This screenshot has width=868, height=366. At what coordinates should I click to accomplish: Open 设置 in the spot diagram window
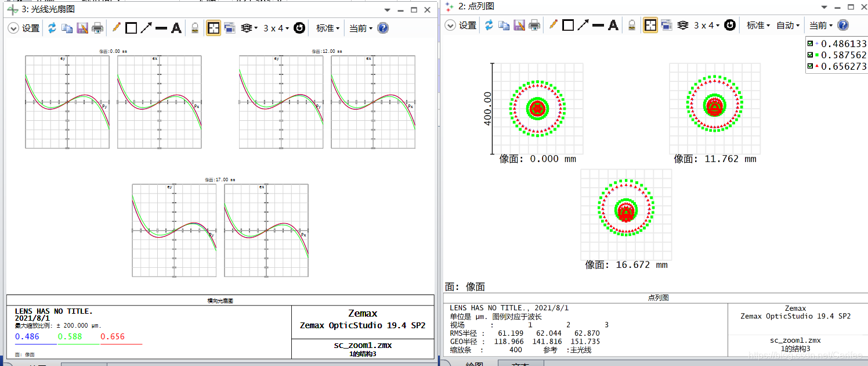pyautogui.click(x=468, y=26)
